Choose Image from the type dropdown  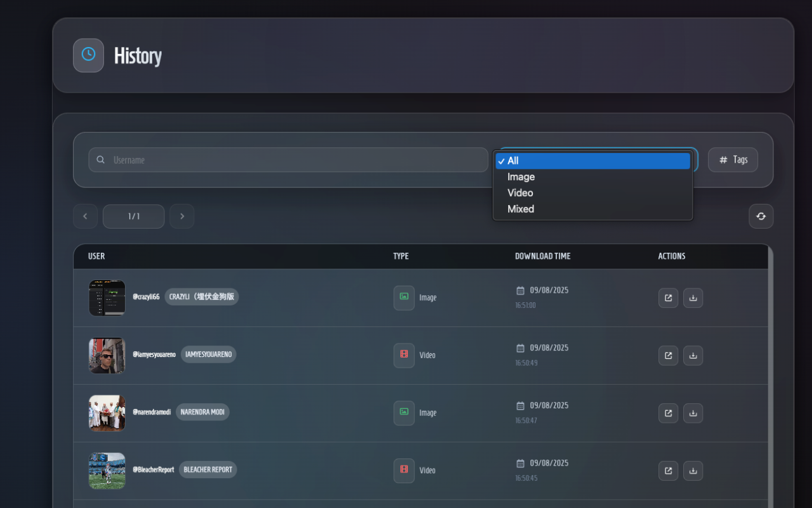click(x=593, y=177)
